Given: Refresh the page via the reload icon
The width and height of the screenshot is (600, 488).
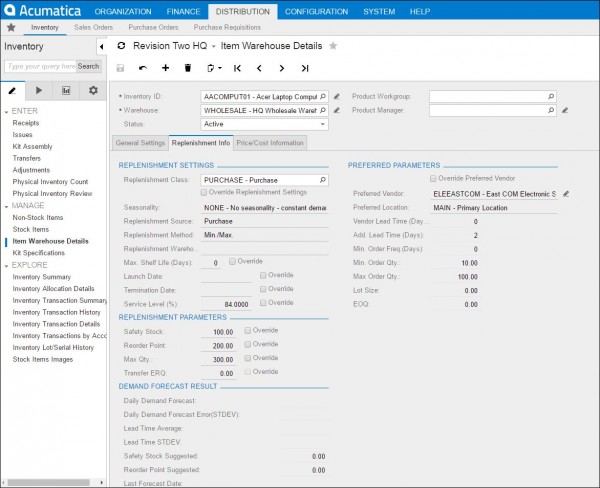Looking at the screenshot, I should coord(122,45).
